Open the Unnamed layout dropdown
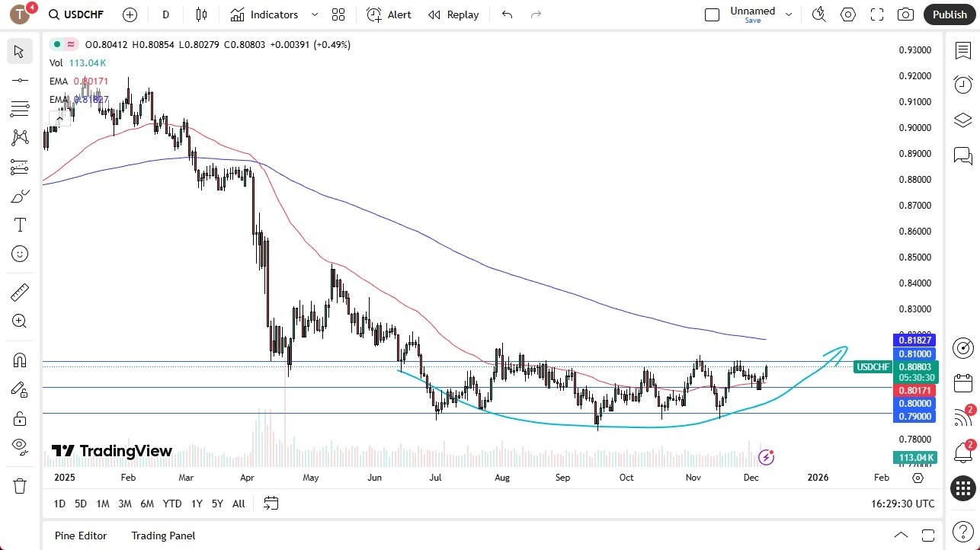 (x=789, y=14)
